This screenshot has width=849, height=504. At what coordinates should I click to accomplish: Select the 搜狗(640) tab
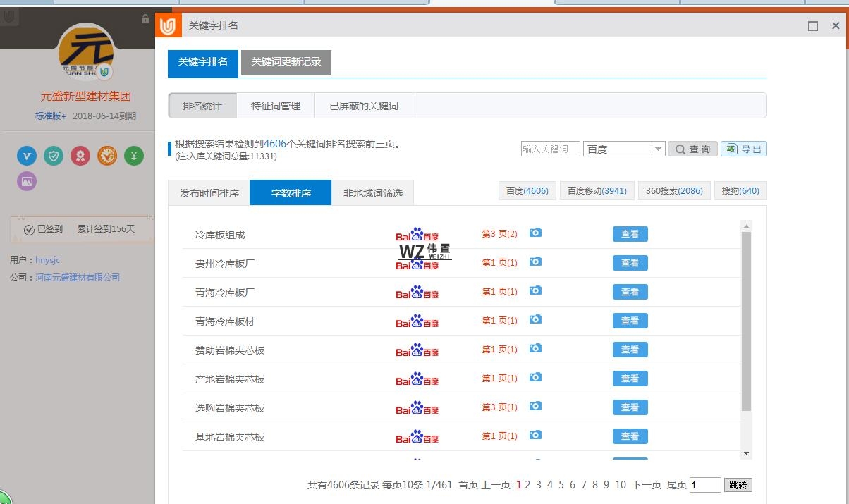740,190
